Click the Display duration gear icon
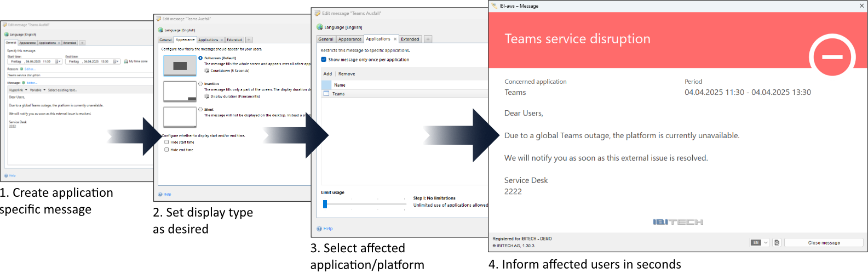Viewport: 868px width, 273px height. pos(206,96)
